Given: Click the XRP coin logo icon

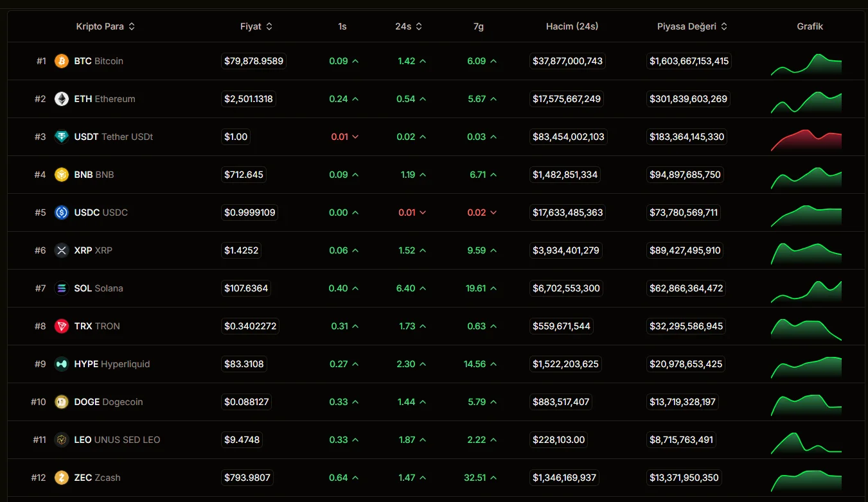Looking at the screenshot, I should point(62,250).
